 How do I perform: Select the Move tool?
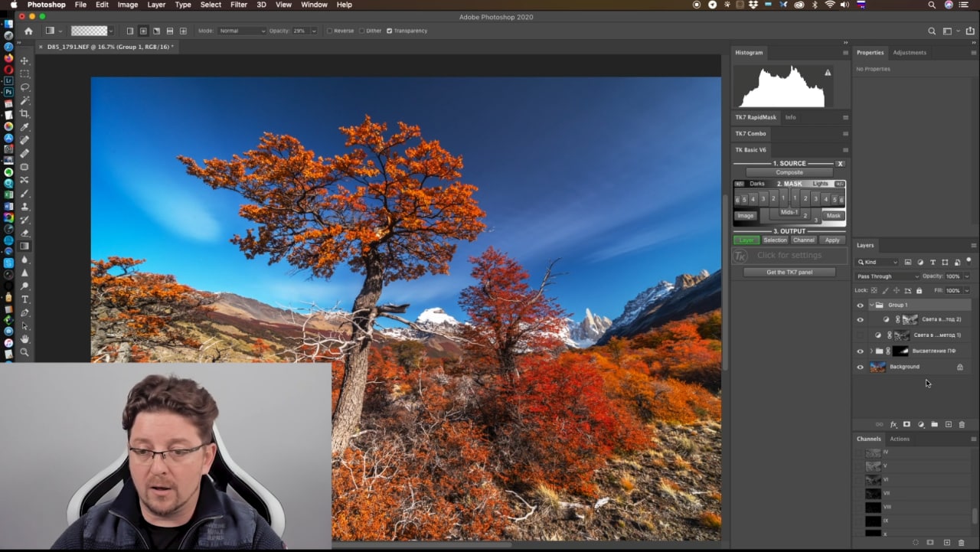(24, 60)
